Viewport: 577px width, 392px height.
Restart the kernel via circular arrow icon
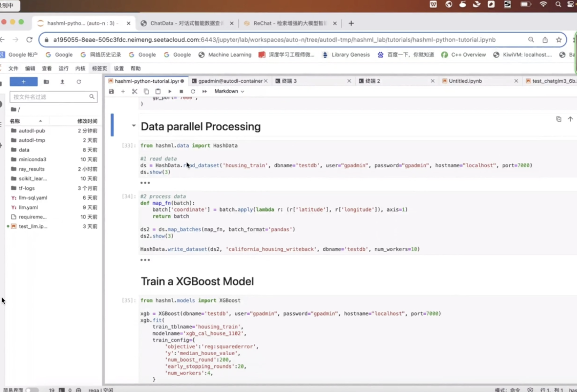click(193, 91)
